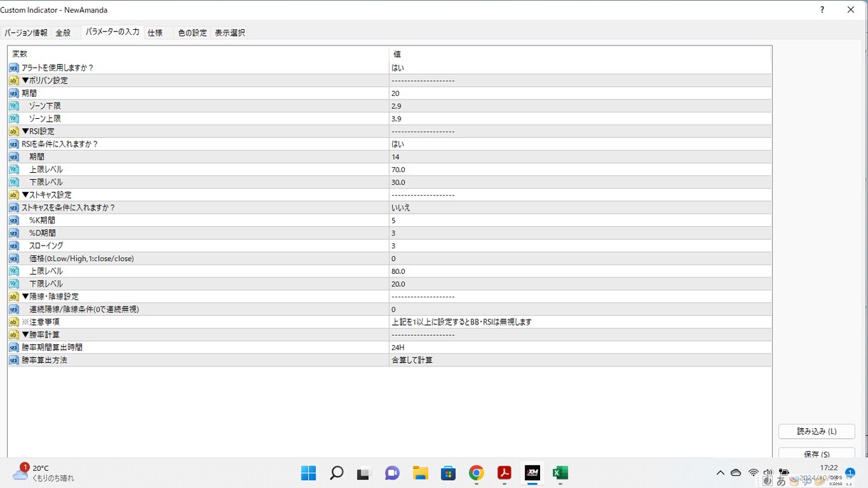Select the ストキャス value いいえ

[x=401, y=208]
